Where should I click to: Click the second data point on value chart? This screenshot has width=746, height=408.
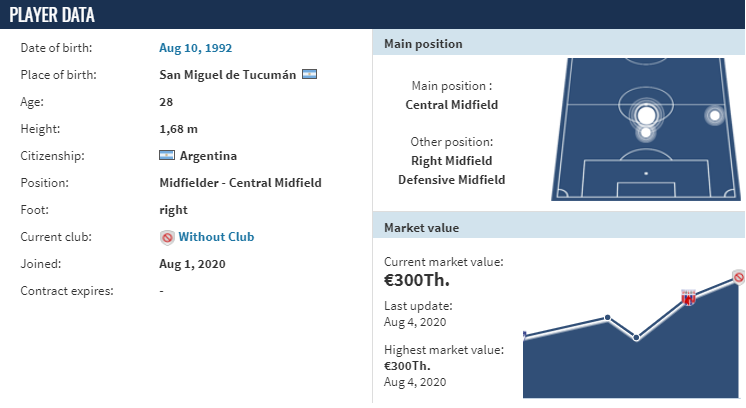tap(608, 318)
